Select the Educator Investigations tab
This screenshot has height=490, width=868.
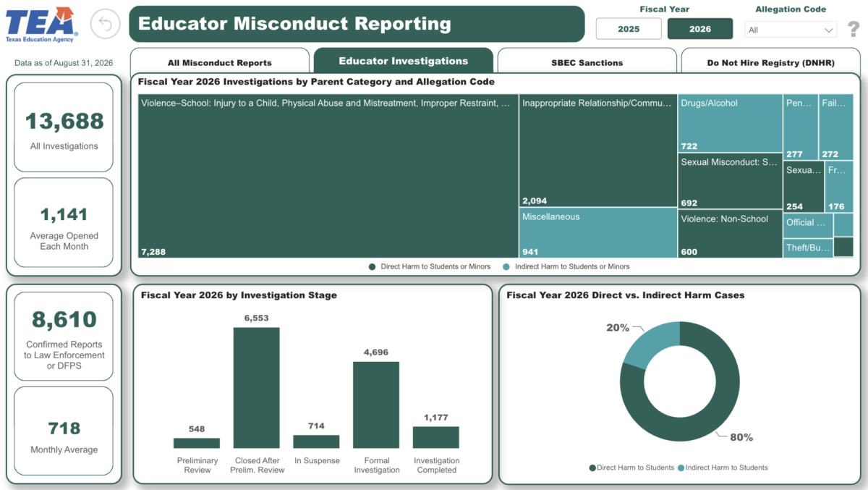coord(404,61)
